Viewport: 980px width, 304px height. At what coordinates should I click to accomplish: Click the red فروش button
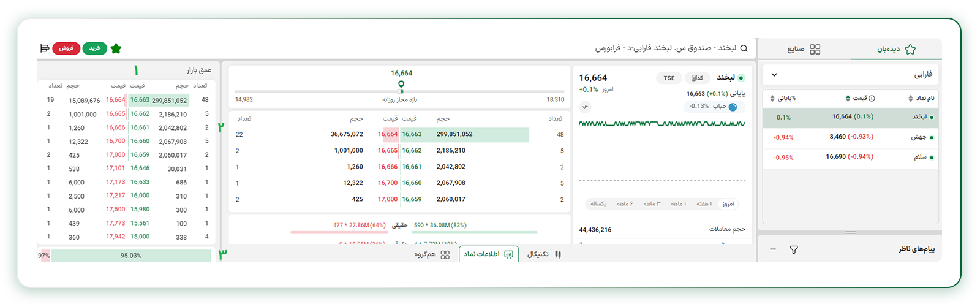click(66, 48)
